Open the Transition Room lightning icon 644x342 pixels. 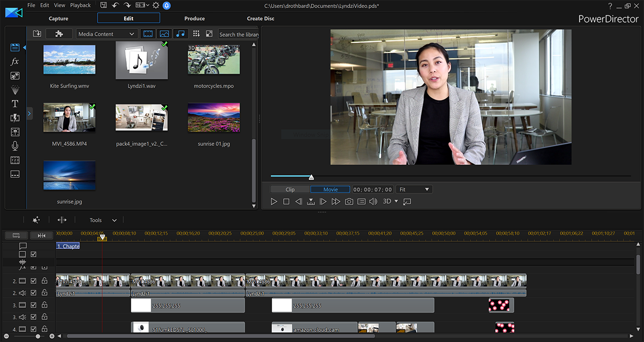coord(15,118)
